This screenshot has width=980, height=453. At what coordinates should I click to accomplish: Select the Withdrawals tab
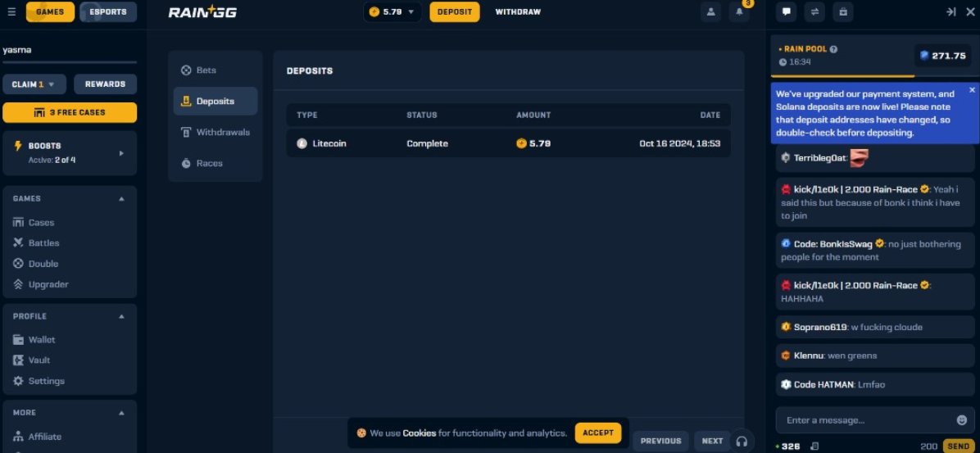215,133
